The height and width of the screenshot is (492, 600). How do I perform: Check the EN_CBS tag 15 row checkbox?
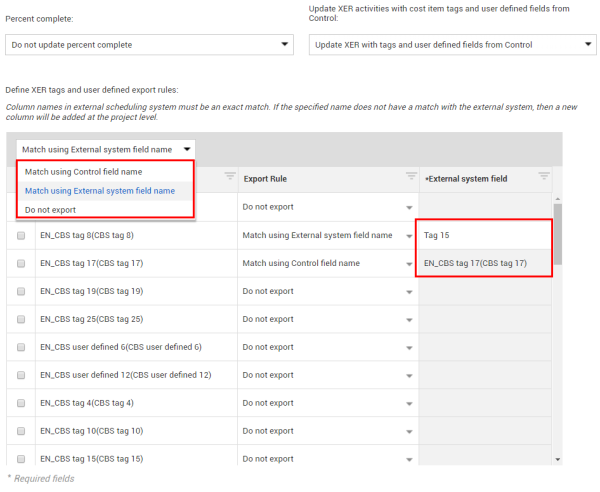pyautogui.click(x=21, y=459)
